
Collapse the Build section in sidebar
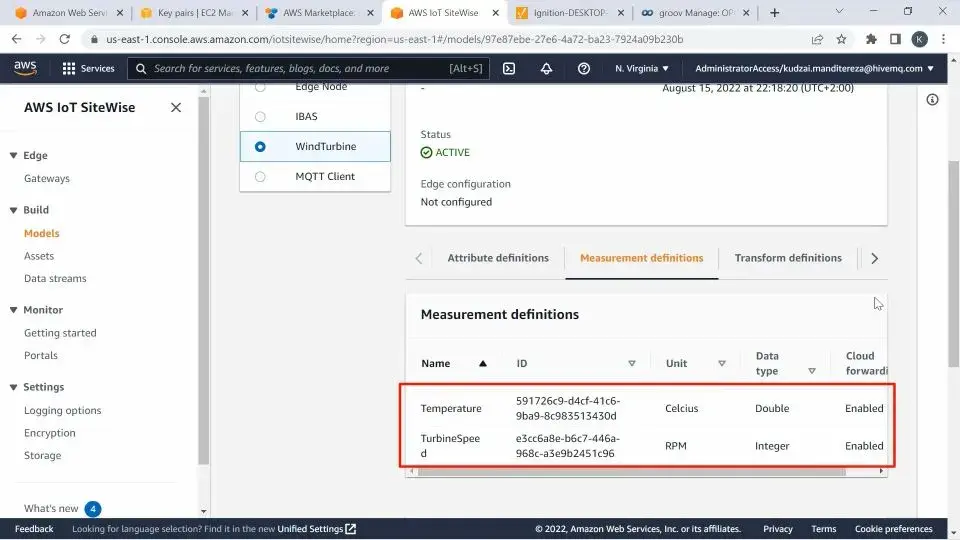13,210
